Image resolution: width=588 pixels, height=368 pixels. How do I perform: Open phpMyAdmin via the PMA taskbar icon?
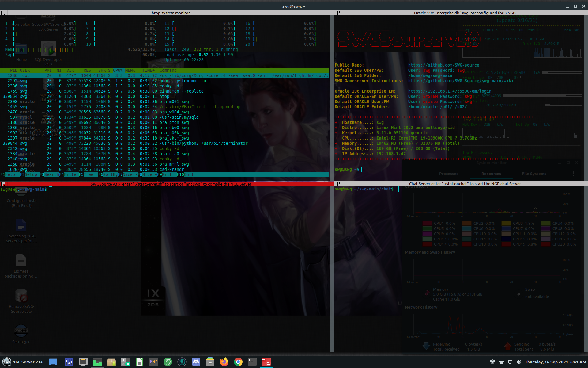point(153,362)
